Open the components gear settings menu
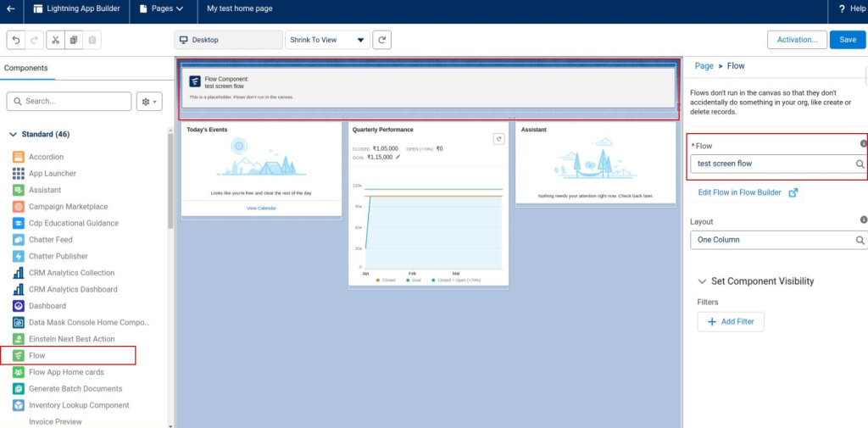This screenshot has width=868, height=428. 149,102
